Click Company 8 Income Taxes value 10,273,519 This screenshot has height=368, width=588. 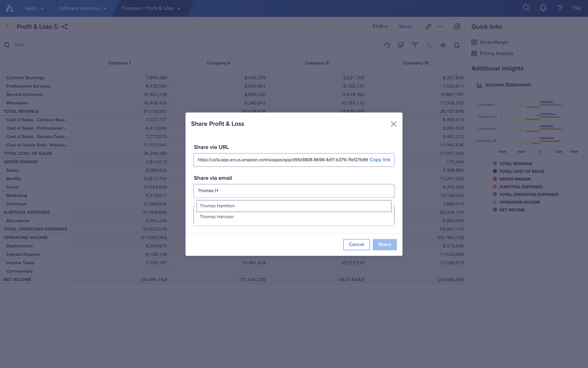pos(352,263)
